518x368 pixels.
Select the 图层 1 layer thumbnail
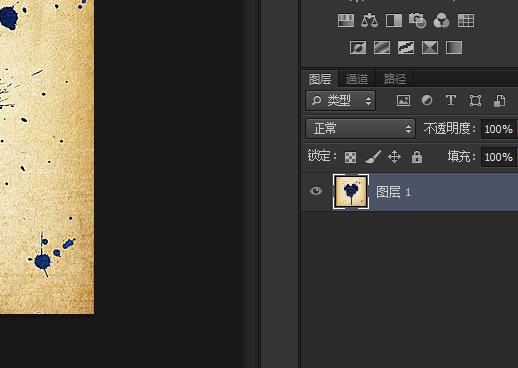coord(351,192)
